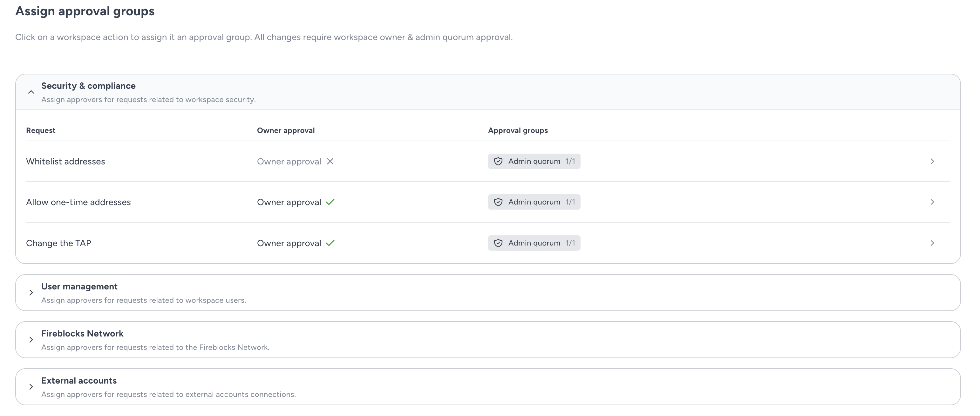Screen dimensions: 980x416
Task: Click green check for Allow one-time addresses
Action: coord(330,202)
